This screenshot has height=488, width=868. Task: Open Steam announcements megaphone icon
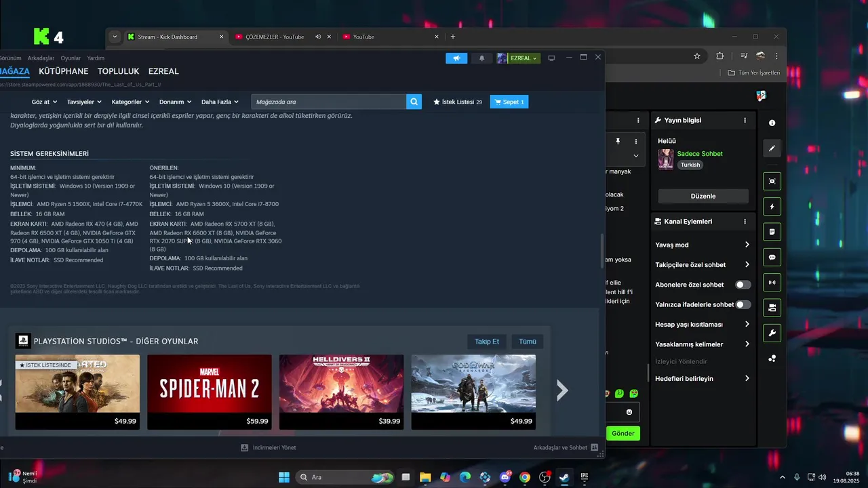click(x=456, y=58)
